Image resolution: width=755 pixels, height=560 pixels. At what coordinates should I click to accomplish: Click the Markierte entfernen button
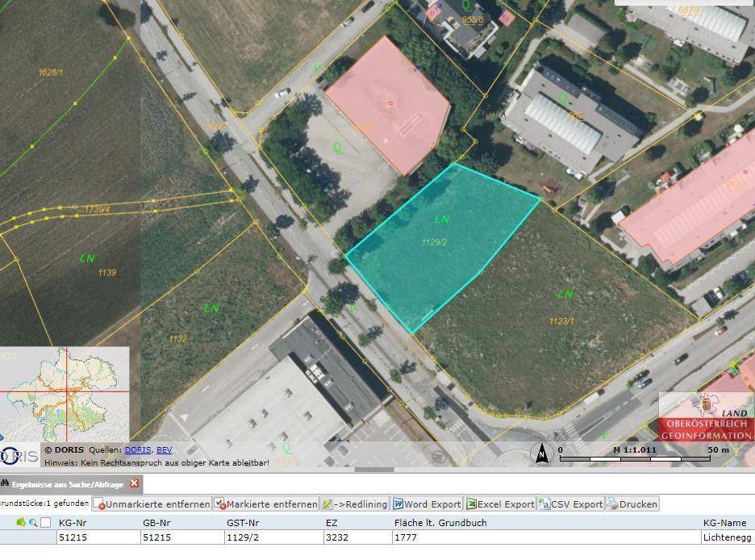(x=265, y=504)
